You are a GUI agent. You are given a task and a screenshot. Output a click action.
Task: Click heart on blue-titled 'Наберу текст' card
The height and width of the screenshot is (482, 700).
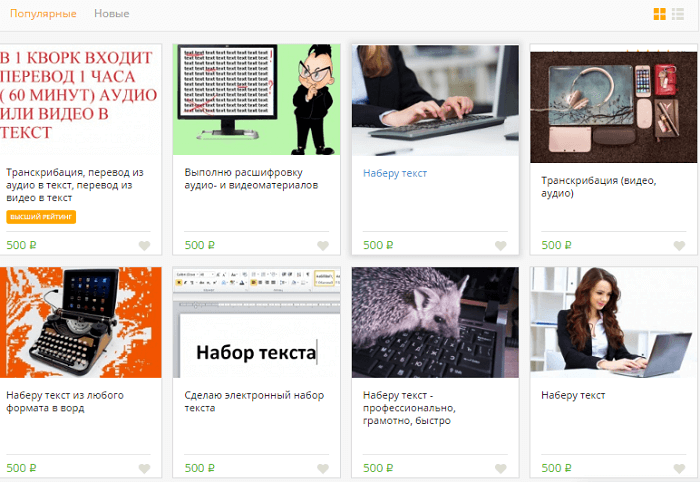click(501, 245)
